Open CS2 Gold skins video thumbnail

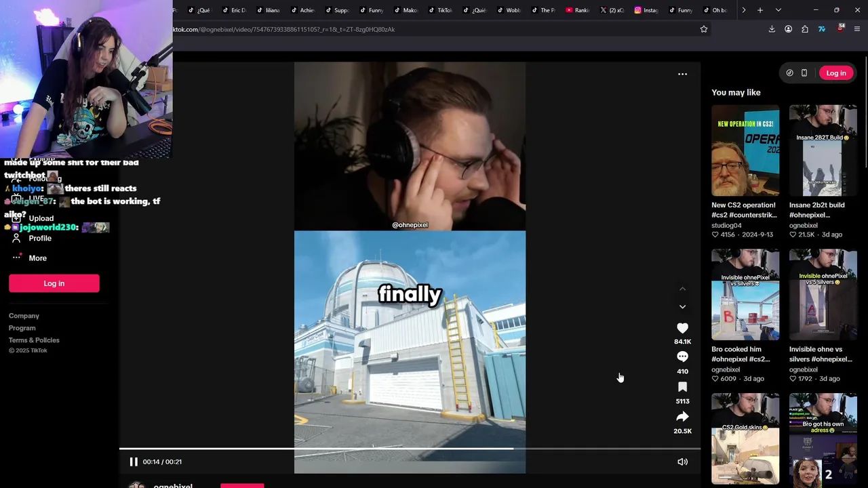click(745, 439)
